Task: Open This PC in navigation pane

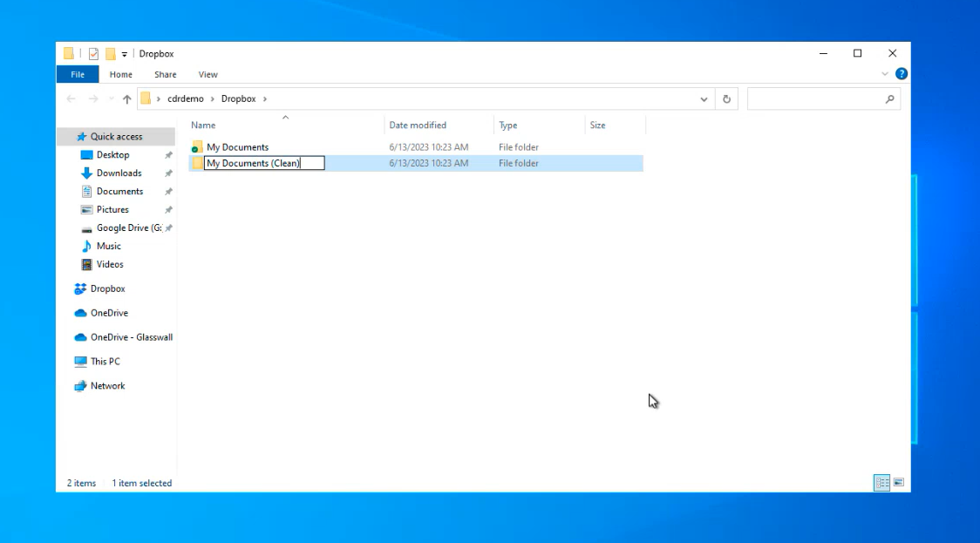Action: 105,362
